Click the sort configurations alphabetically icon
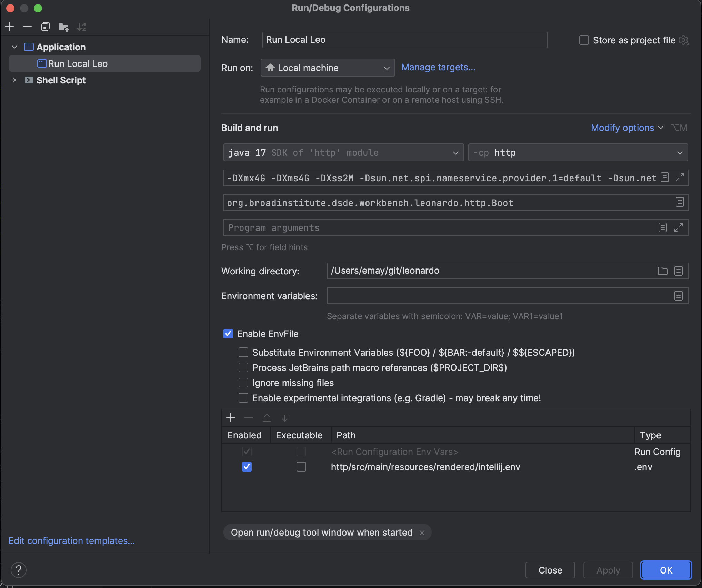Image resolution: width=702 pixels, height=588 pixels. click(x=81, y=27)
